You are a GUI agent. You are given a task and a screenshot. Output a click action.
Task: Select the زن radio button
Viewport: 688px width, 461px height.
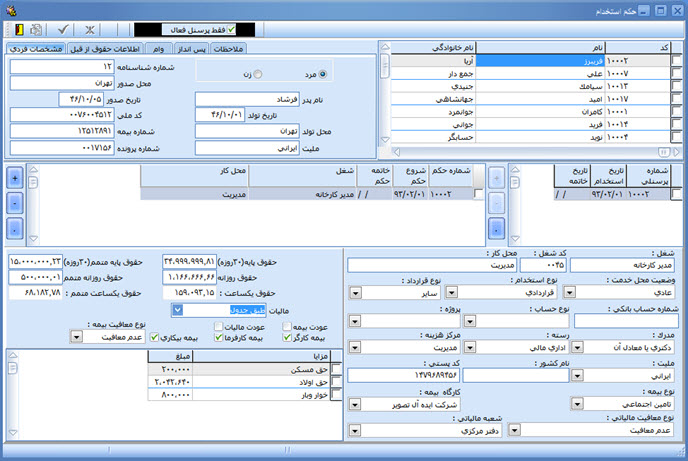(259, 74)
